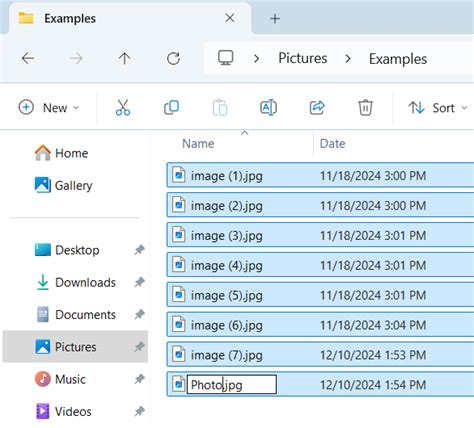Select file image (2).jpg
This screenshot has width=474, height=428.
click(320, 205)
